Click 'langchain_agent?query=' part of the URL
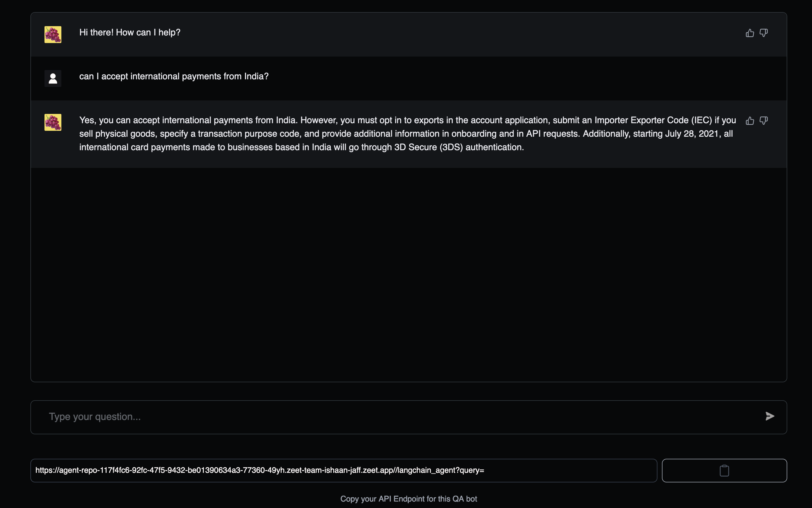The image size is (812, 508). point(440,470)
